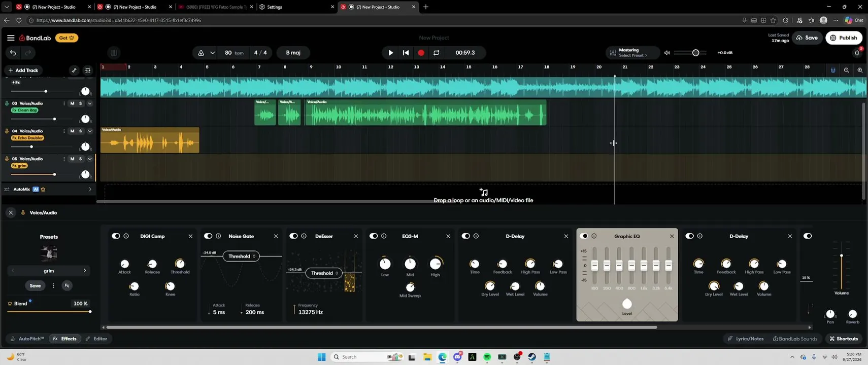Image resolution: width=868 pixels, height=365 pixels.
Task: Toggle the loop cycle icon
Action: click(436, 53)
